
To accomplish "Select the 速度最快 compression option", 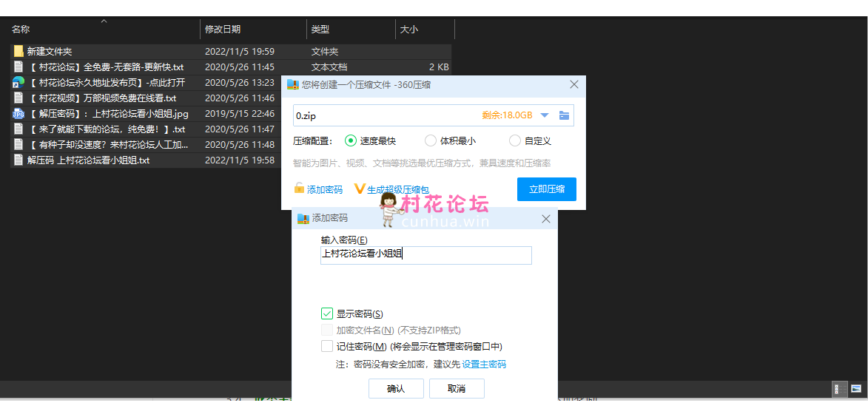I will [351, 140].
